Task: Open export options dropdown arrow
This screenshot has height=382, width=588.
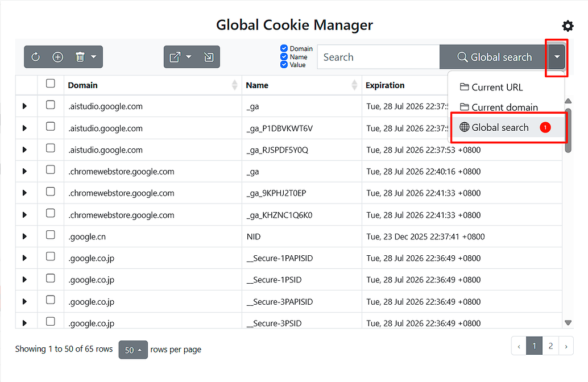Action: click(x=189, y=57)
